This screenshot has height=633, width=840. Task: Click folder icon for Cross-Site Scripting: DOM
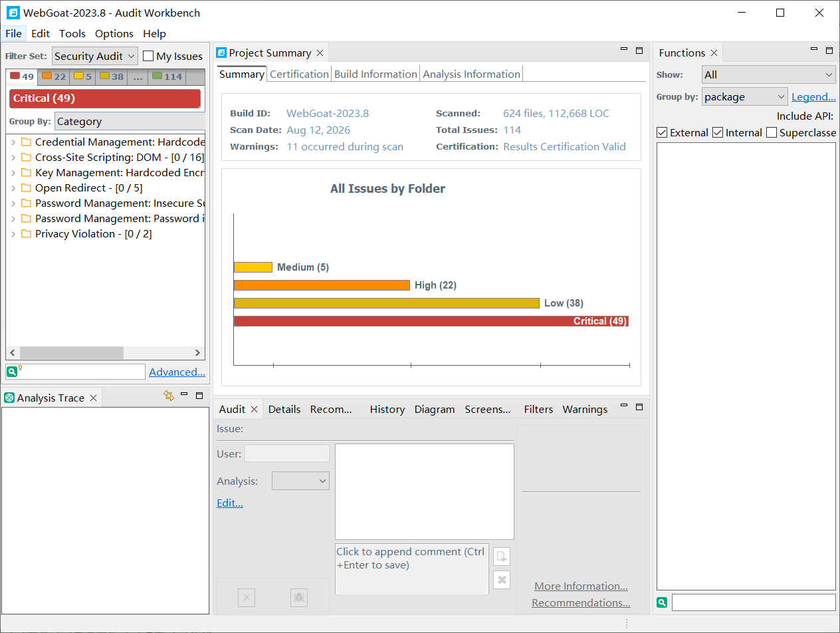click(x=26, y=158)
